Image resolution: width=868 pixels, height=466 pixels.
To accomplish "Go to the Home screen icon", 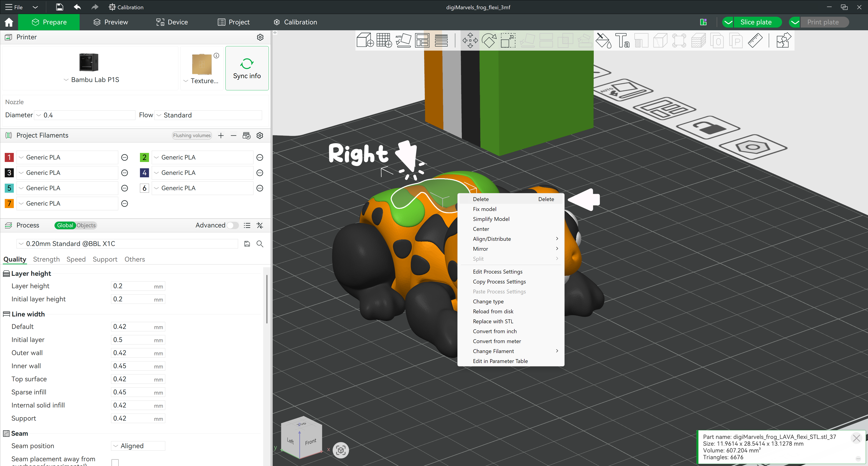I will pyautogui.click(x=9, y=22).
